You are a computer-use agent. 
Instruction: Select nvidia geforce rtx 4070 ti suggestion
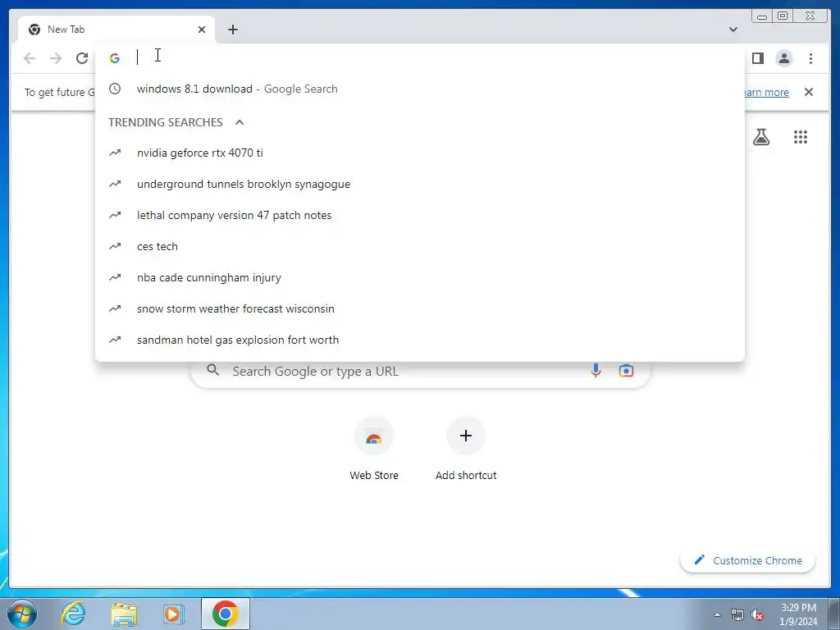[419, 153]
